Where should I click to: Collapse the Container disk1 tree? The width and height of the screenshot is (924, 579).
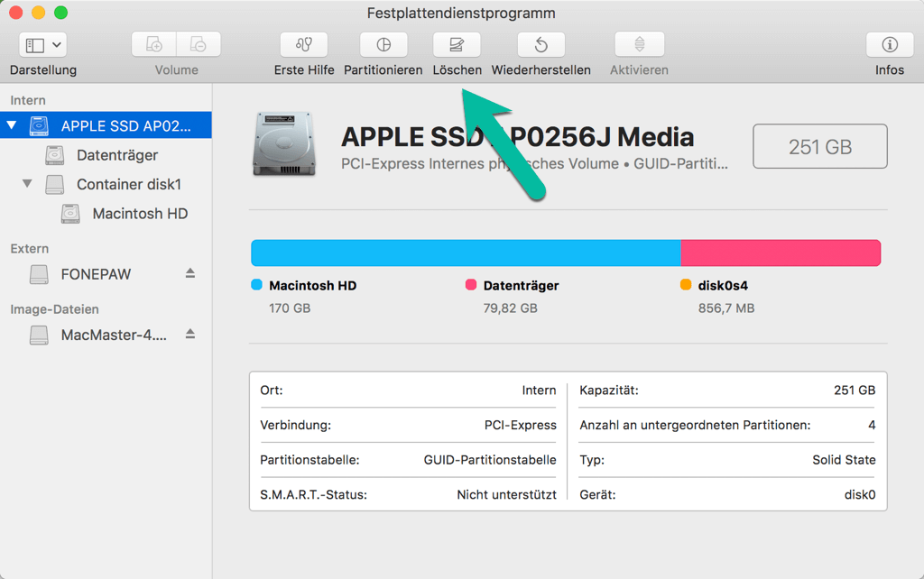(x=27, y=183)
